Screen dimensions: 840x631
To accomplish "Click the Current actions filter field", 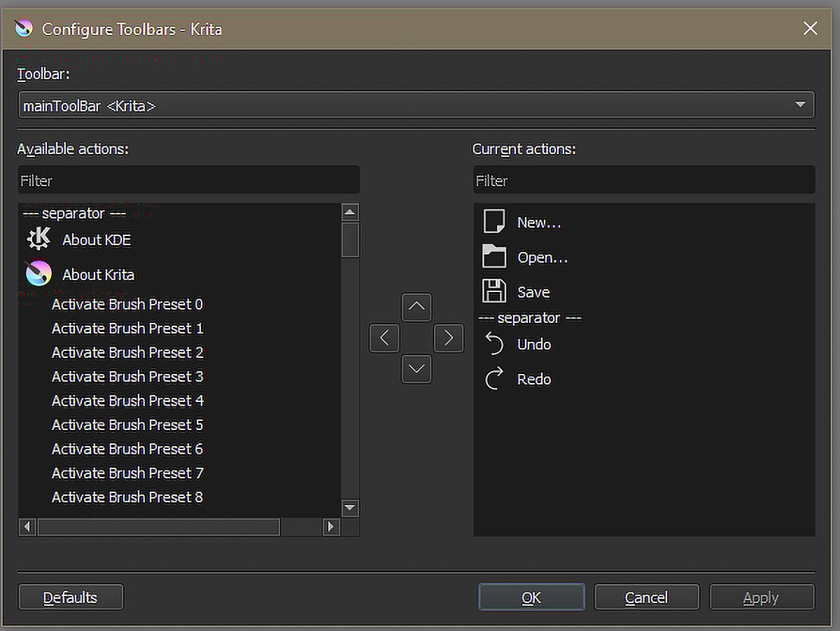I will tap(644, 180).
